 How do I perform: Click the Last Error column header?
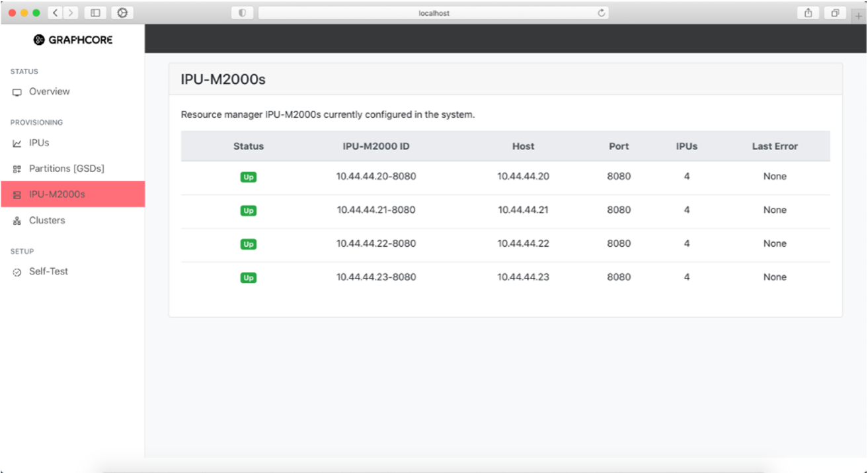coord(775,146)
